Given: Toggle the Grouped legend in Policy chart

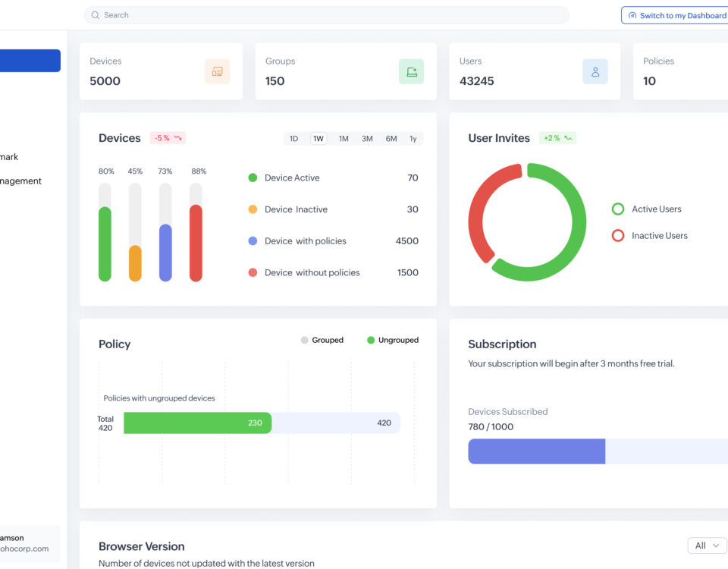Looking at the screenshot, I should pyautogui.click(x=322, y=340).
